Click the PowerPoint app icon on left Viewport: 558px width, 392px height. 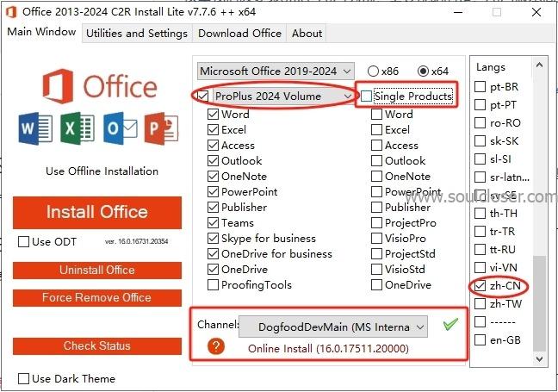[x=161, y=128]
